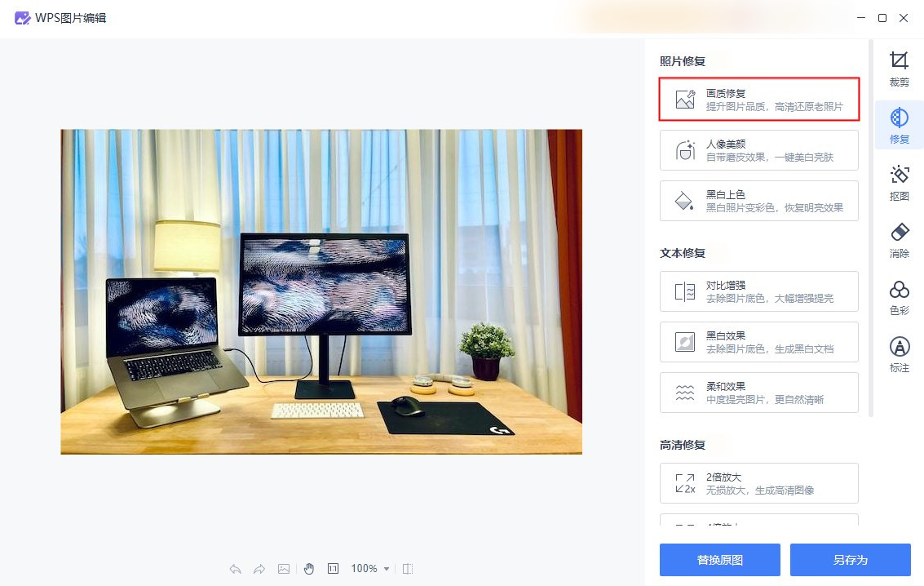Apply 对比增强 contrast enhancement

pyautogui.click(x=758, y=291)
